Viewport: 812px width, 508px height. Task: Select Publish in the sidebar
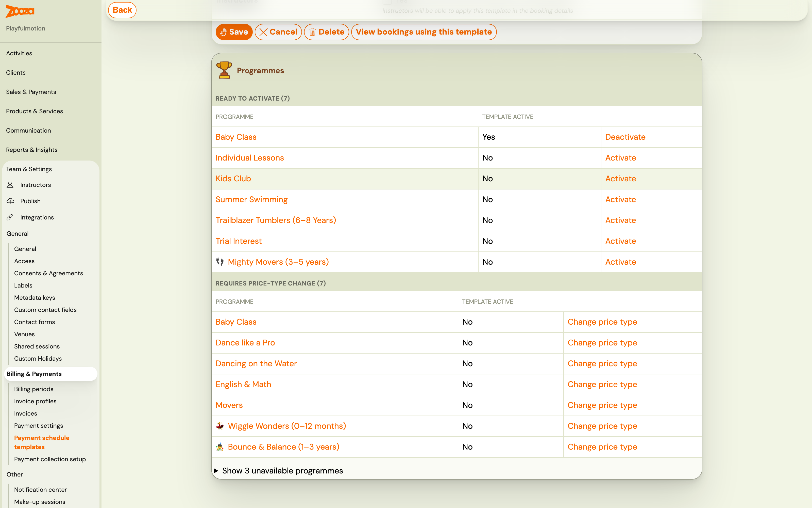[30, 201]
